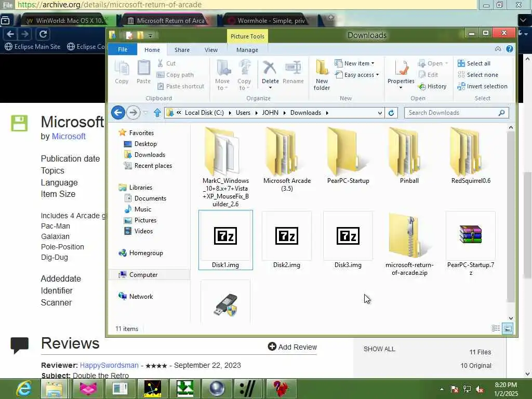Create a New folder from the ribbon
The width and height of the screenshot is (532, 399).
click(322, 75)
